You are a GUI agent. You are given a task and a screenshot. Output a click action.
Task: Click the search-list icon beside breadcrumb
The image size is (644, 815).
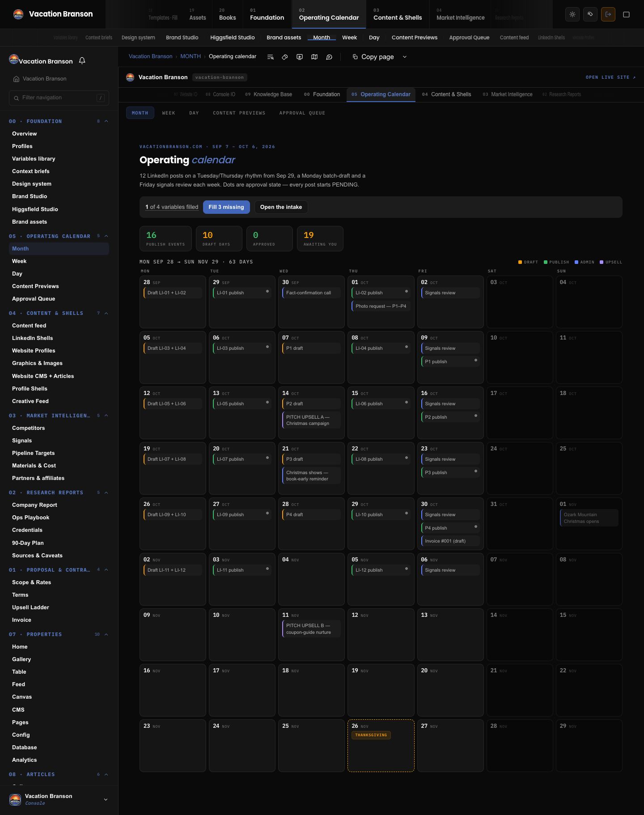(x=270, y=57)
